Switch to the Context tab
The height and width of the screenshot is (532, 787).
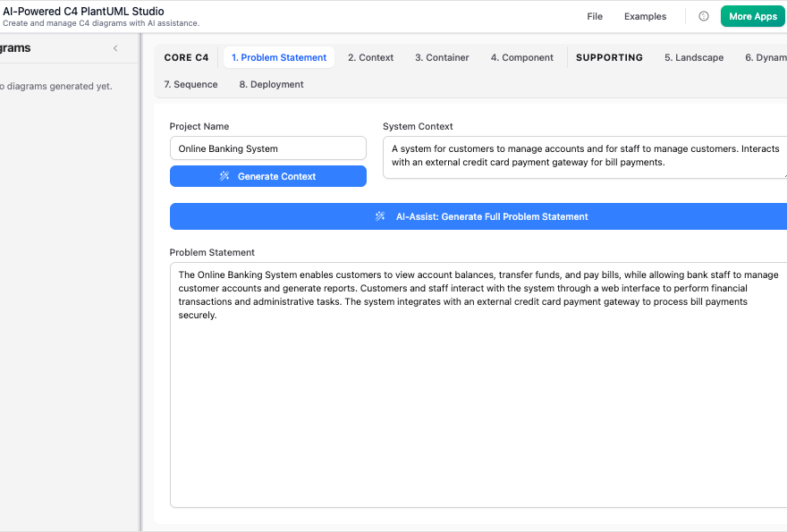370,57
